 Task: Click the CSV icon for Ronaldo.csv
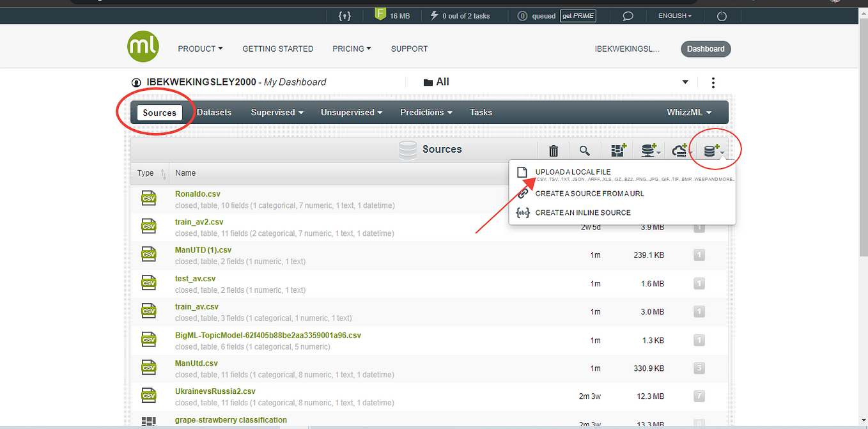[148, 198]
